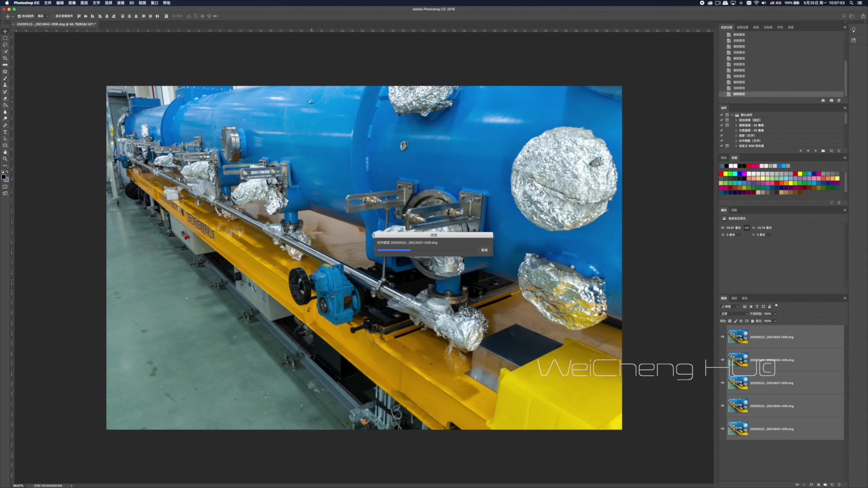Expand the 画框通道 - 50 像素 action
868x488 pixels.
point(736,125)
